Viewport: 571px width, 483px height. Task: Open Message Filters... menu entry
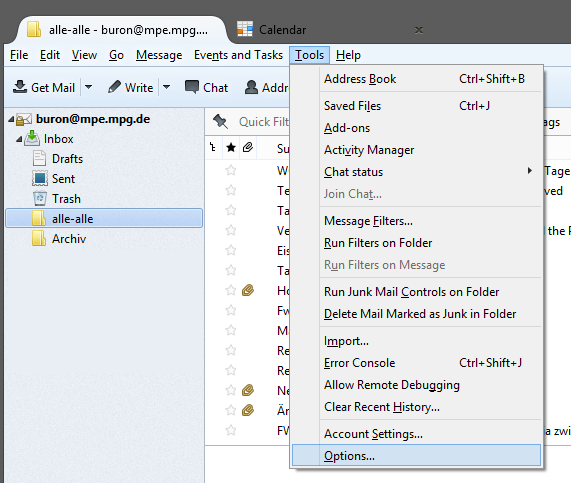(417, 221)
